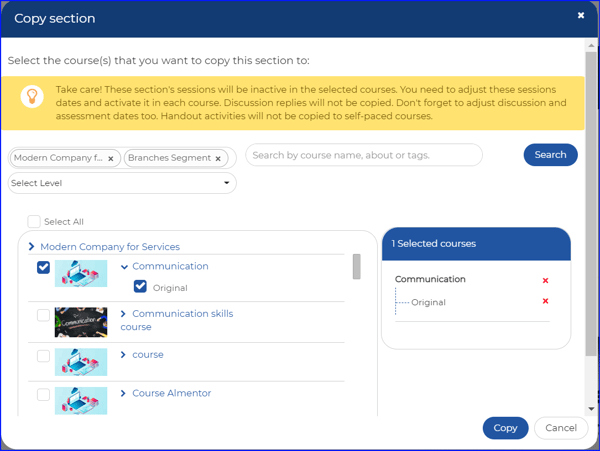Expand the Course Almentor chevron
Screen dimensions: 600x451
(123, 393)
